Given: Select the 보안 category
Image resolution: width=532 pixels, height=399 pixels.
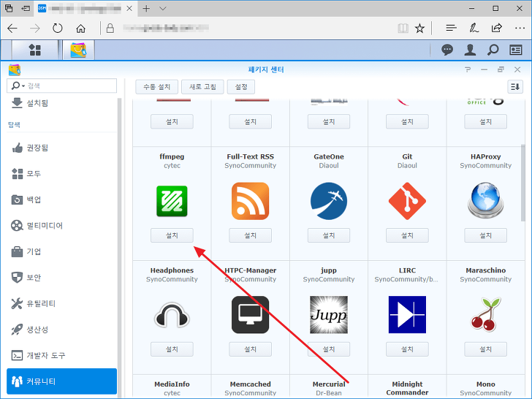Looking at the screenshot, I should point(61,278).
